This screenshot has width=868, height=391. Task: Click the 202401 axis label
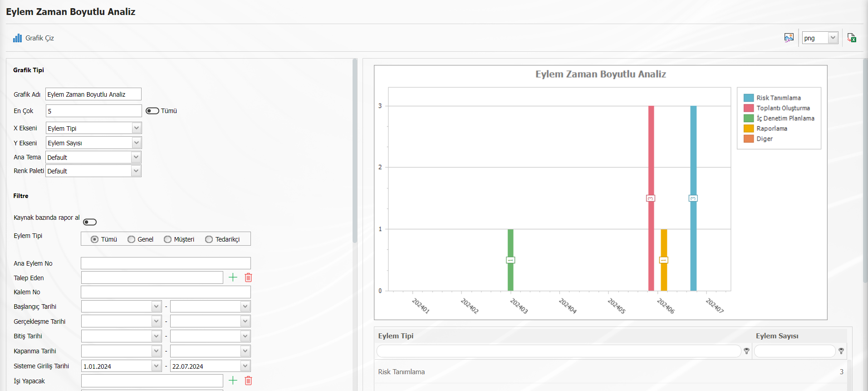pos(421,306)
